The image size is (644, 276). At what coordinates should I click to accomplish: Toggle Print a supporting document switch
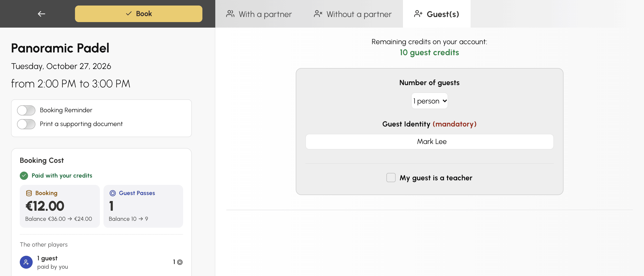(26, 124)
